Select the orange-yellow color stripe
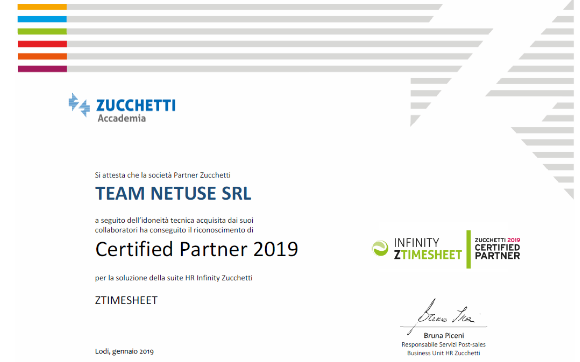This screenshot has width=580, height=362. (x=42, y=7)
